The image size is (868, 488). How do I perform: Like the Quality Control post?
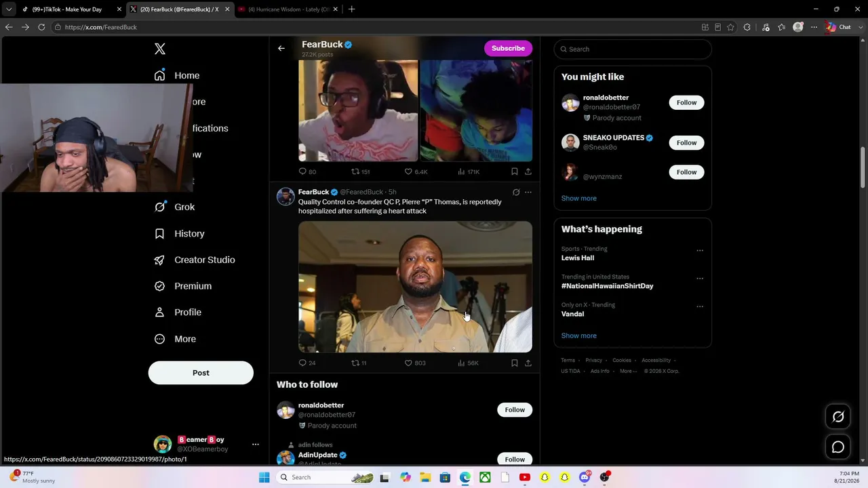click(x=415, y=363)
